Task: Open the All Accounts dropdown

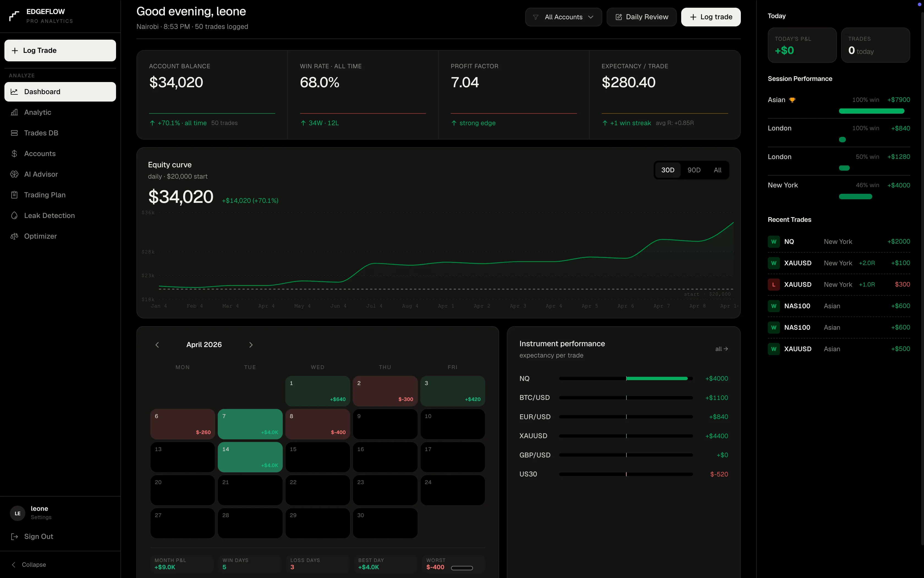Action: pos(563,17)
